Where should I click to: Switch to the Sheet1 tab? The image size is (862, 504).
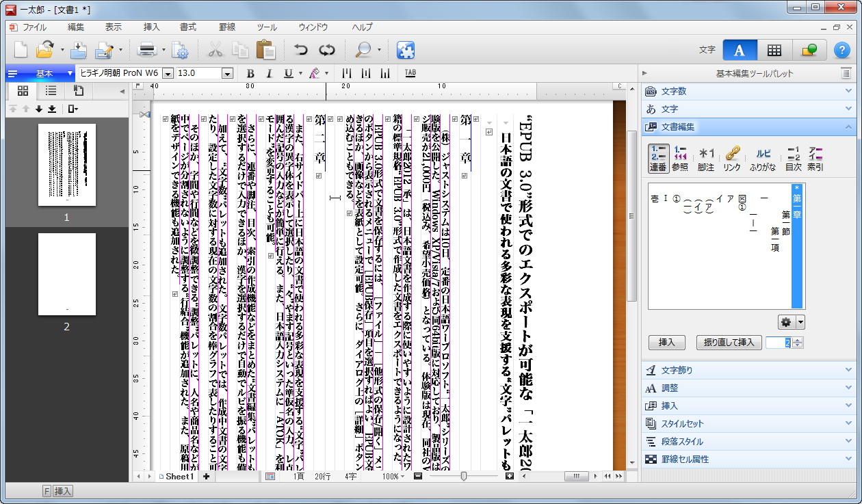click(179, 477)
